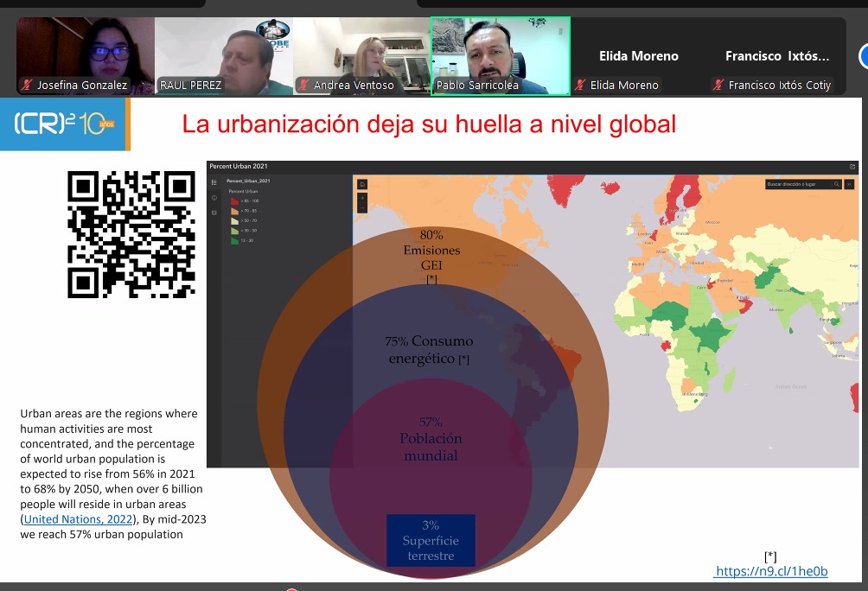This screenshot has height=591, width=868.
Task: Click the 'Buscar dirección o lugar' search field
Action: 797,184
